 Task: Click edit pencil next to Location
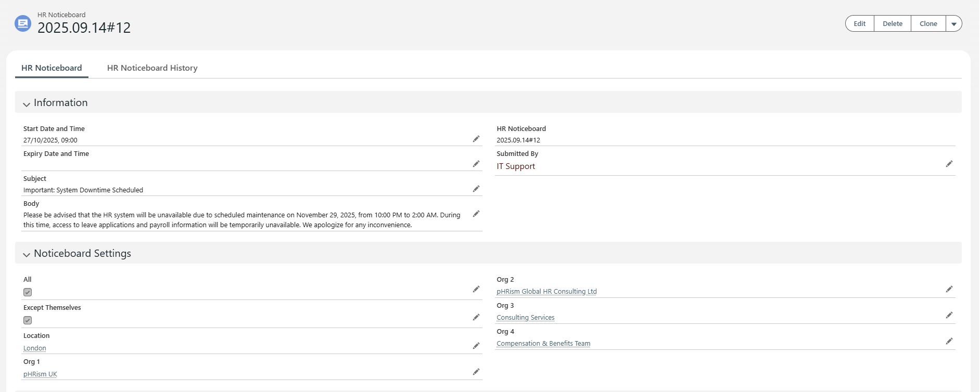[476, 346]
